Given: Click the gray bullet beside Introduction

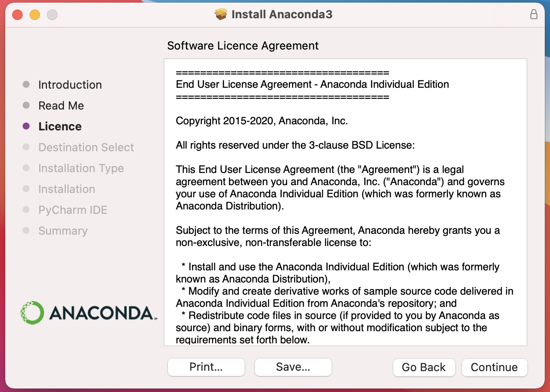Looking at the screenshot, I should pyautogui.click(x=25, y=84).
